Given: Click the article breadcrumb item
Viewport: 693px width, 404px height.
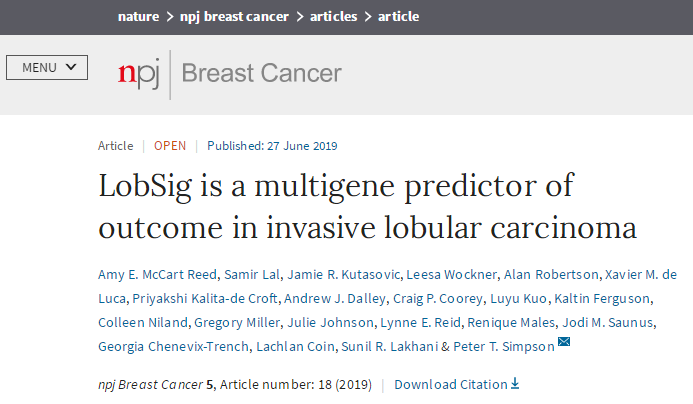Looking at the screenshot, I should click(398, 17).
